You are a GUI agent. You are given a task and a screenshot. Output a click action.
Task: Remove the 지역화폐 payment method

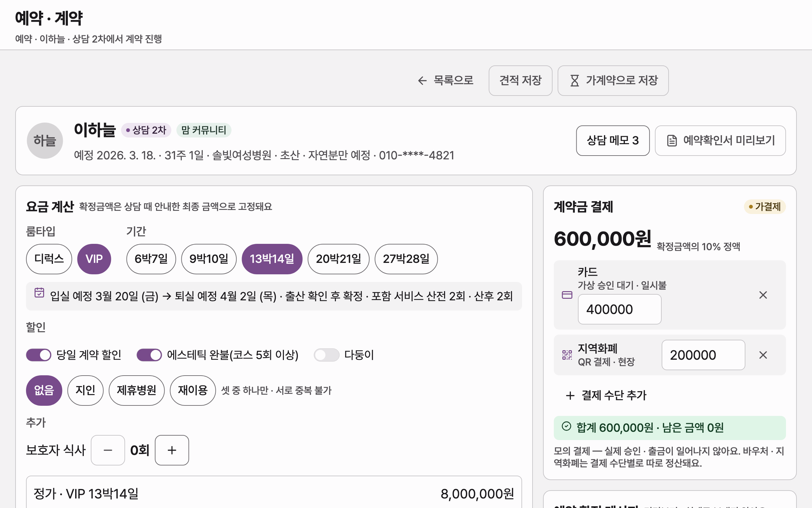pyautogui.click(x=763, y=355)
